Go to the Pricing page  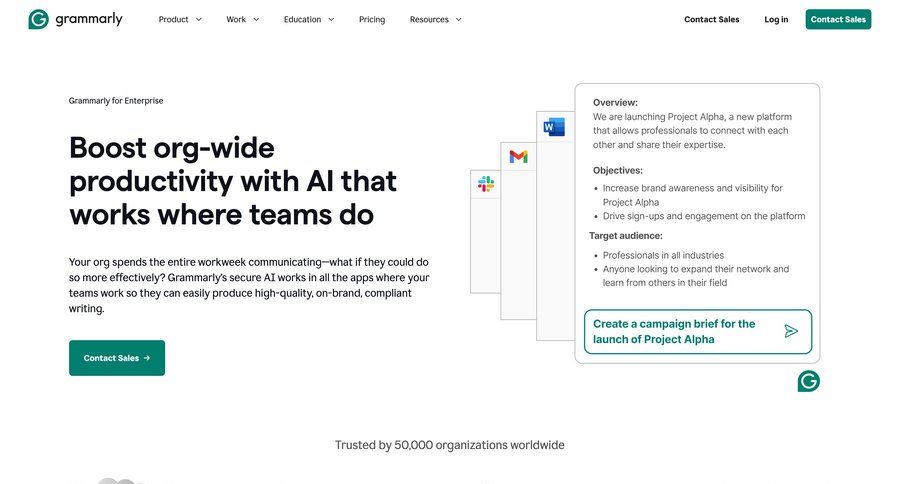[372, 19]
